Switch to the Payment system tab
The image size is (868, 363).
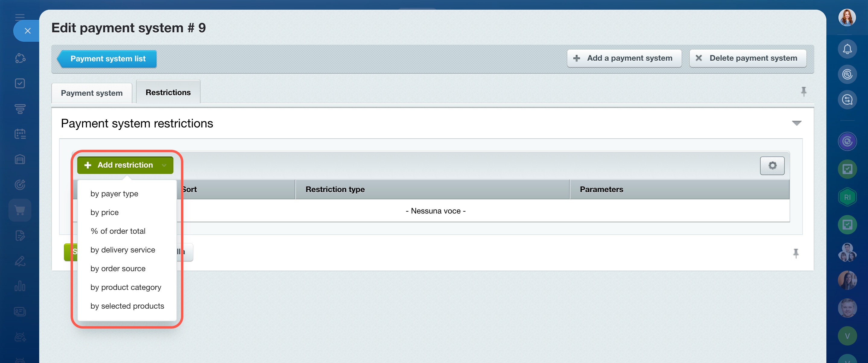[92, 93]
